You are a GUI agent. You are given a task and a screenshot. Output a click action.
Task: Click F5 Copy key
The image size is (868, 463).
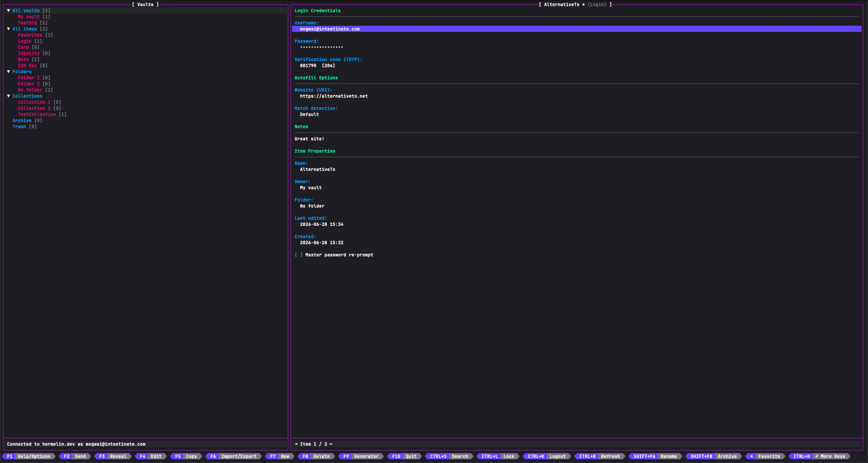click(186, 456)
